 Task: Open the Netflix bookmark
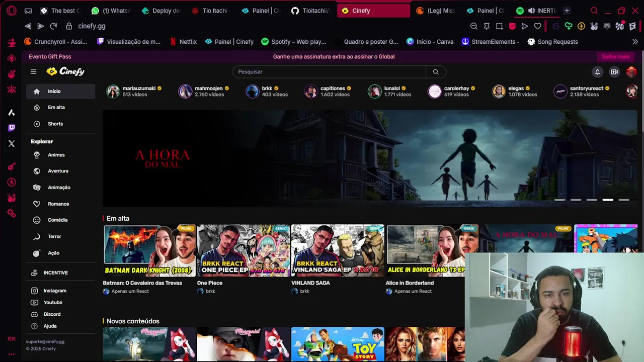(183, 42)
